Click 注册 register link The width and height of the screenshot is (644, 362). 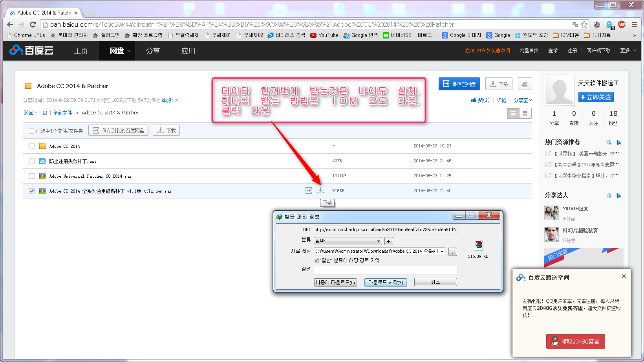pos(572,50)
